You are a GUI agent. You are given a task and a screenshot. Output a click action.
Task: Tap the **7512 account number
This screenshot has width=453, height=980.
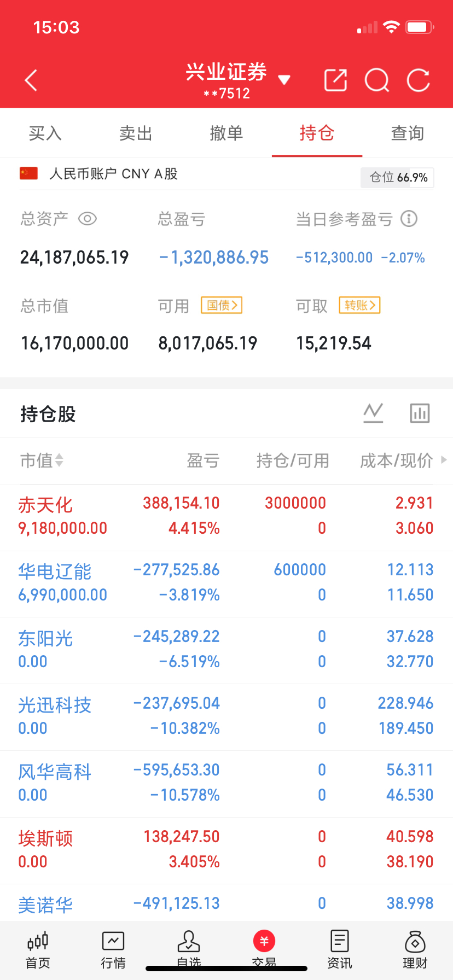click(226, 94)
